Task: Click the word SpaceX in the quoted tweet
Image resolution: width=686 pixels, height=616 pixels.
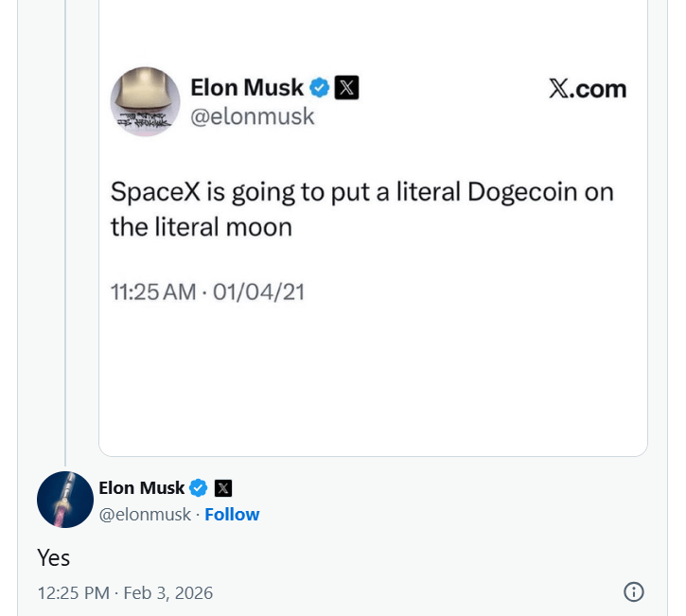Action: (x=146, y=192)
